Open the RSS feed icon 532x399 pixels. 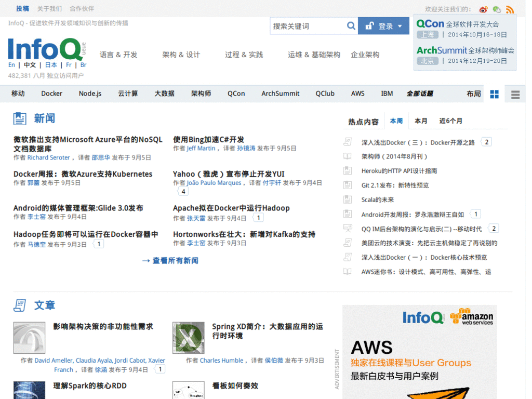pyautogui.click(x=510, y=9)
